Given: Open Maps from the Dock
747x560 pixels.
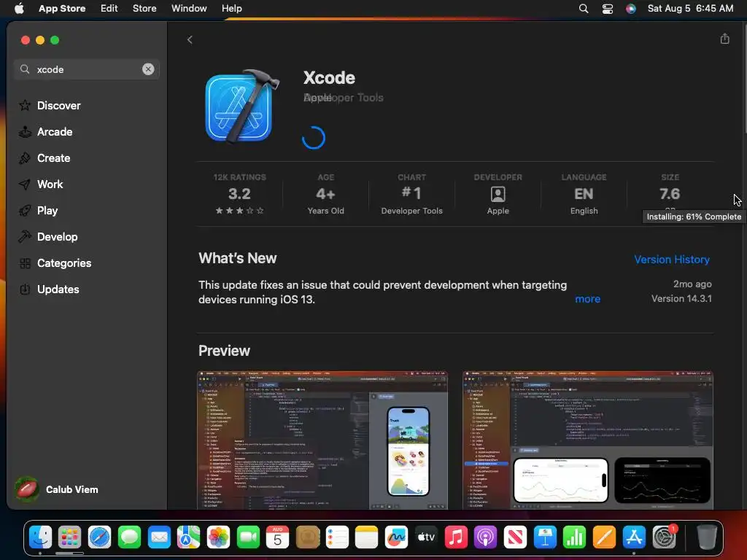Looking at the screenshot, I should click(189, 537).
